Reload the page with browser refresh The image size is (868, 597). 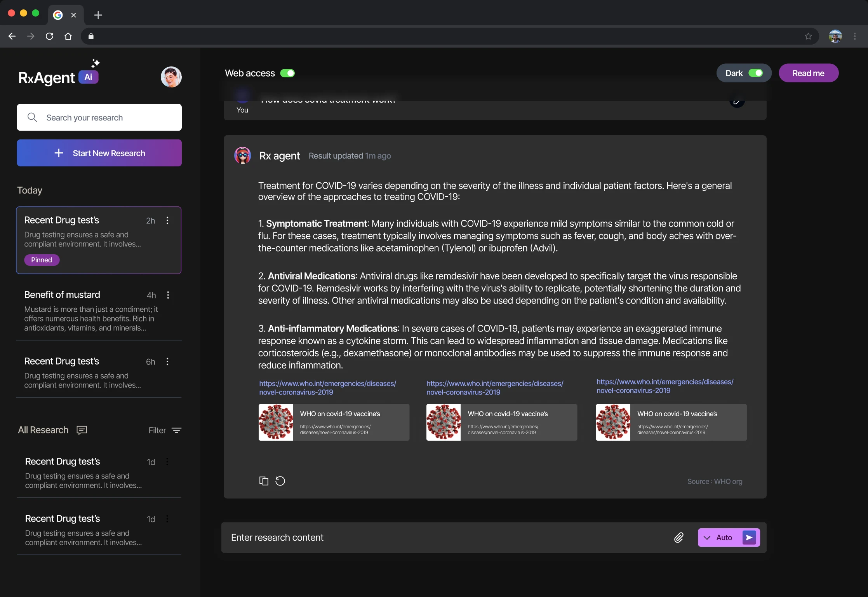49,36
